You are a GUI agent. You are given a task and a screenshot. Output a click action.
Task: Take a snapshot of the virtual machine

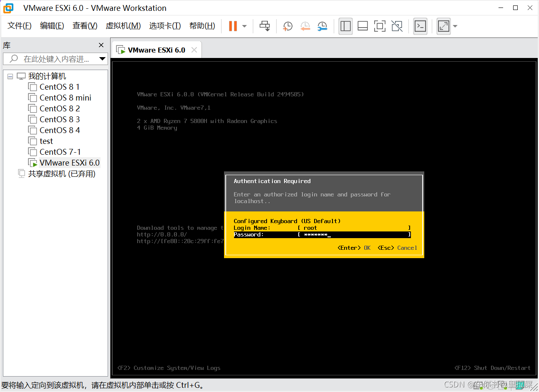point(288,26)
